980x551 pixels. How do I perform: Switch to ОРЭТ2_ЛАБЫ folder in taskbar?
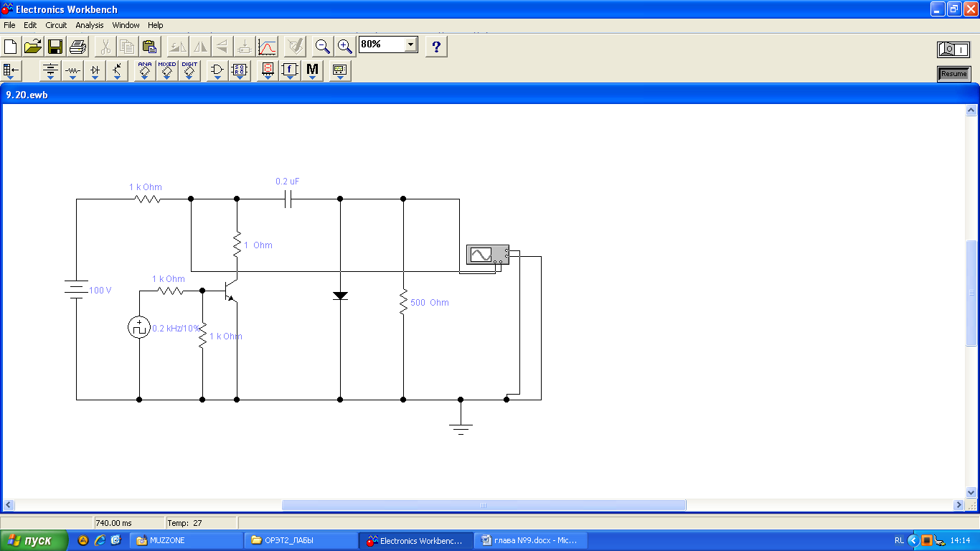[301, 540]
